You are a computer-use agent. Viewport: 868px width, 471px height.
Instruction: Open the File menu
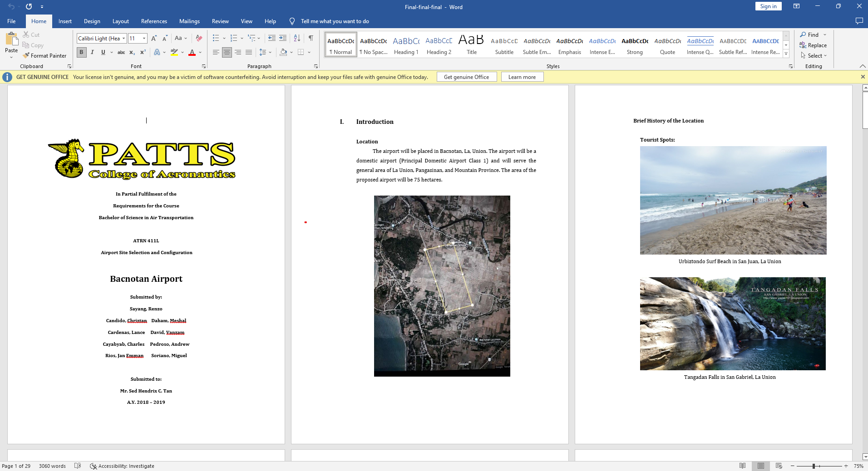click(11, 21)
